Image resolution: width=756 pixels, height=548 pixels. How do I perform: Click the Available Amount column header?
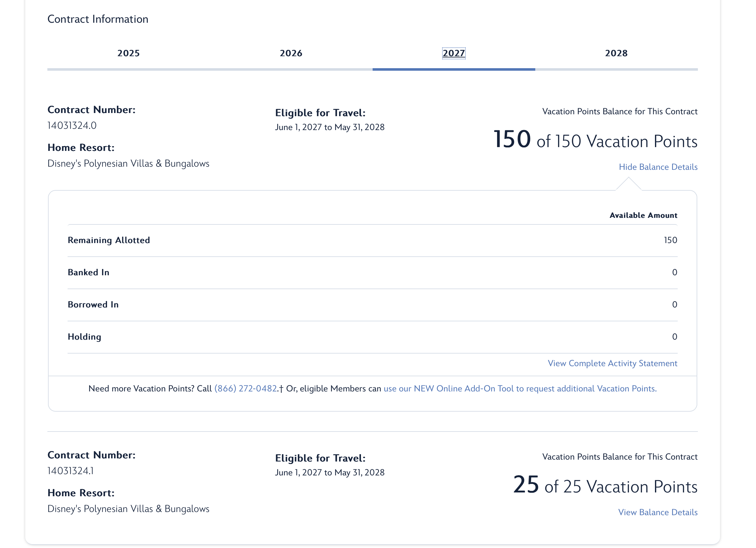(x=643, y=215)
